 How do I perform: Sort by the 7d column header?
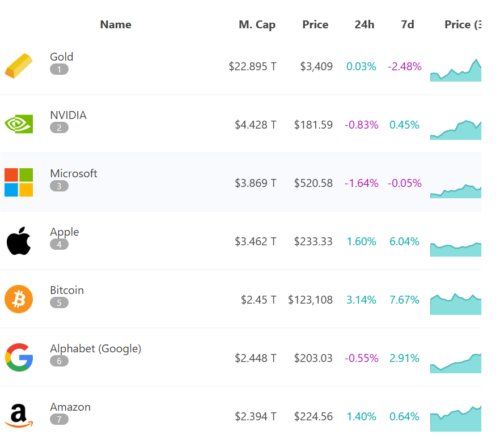click(x=408, y=24)
